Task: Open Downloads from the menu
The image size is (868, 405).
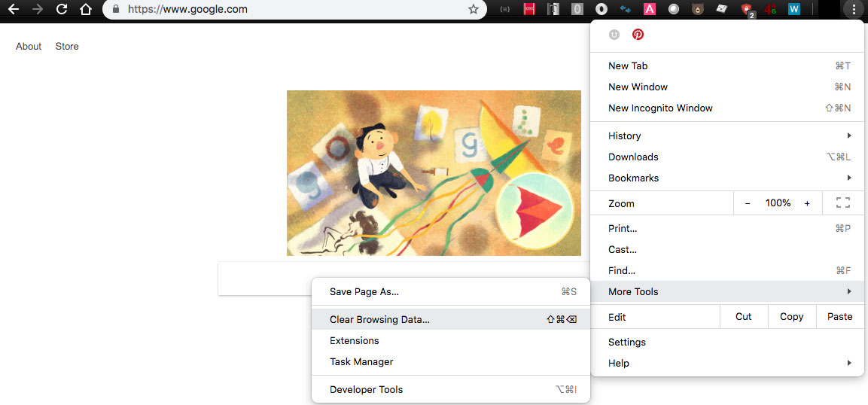Action: pos(727,157)
